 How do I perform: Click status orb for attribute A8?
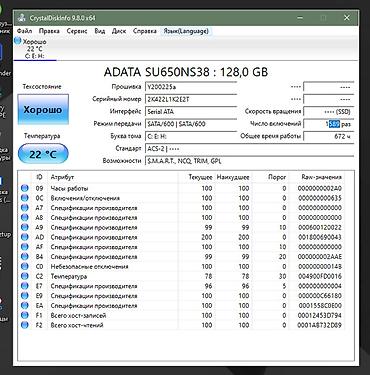tap(25, 217)
